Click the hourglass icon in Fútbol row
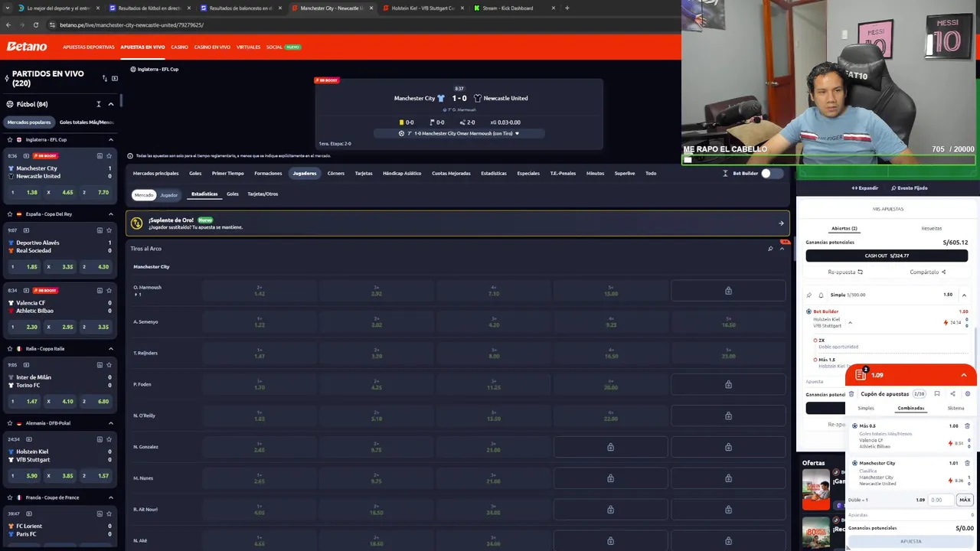 pyautogui.click(x=98, y=104)
